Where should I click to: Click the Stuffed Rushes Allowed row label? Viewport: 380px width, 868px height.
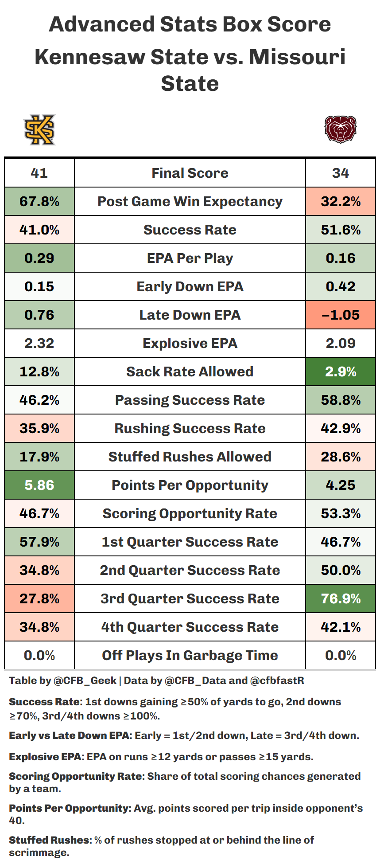click(x=190, y=457)
